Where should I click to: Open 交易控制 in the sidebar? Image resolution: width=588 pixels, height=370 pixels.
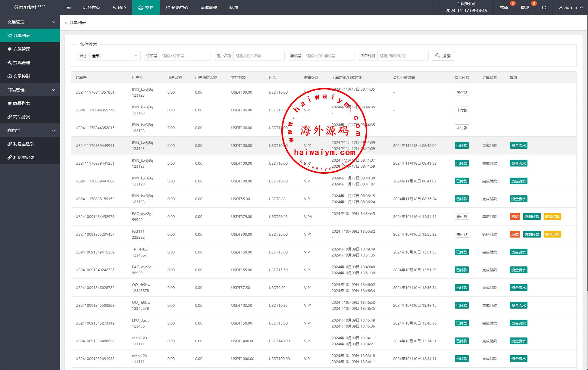[22, 76]
